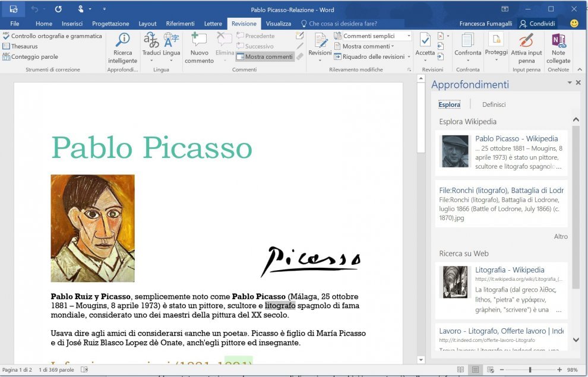The height and width of the screenshot is (377, 588).
Task: Click the Picasso self-portrait image in document
Action: pyautogui.click(x=93, y=228)
